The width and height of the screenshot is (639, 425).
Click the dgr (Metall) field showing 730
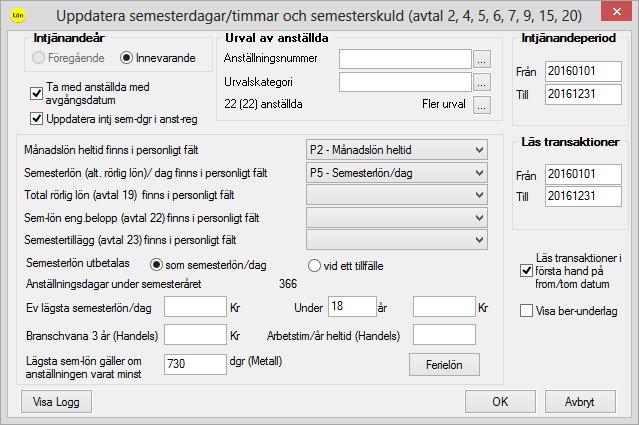point(195,364)
